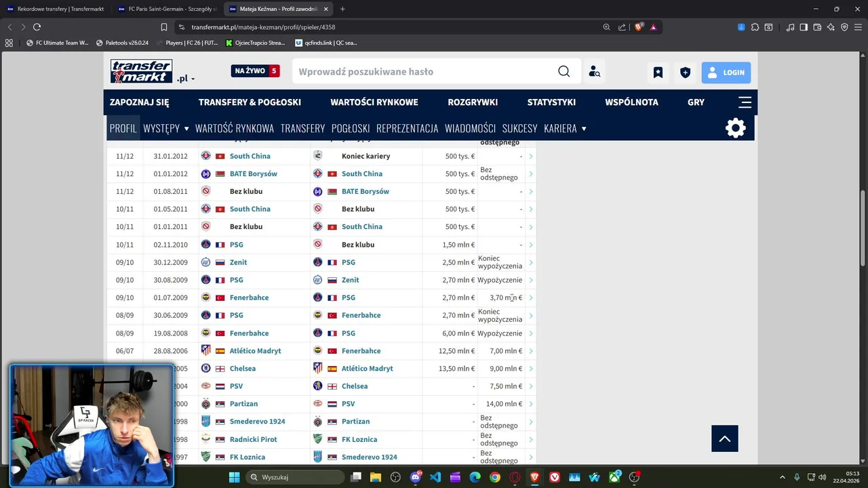This screenshot has width=868, height=488.
Task: Open the user search icon
Action: pos(594,72)
